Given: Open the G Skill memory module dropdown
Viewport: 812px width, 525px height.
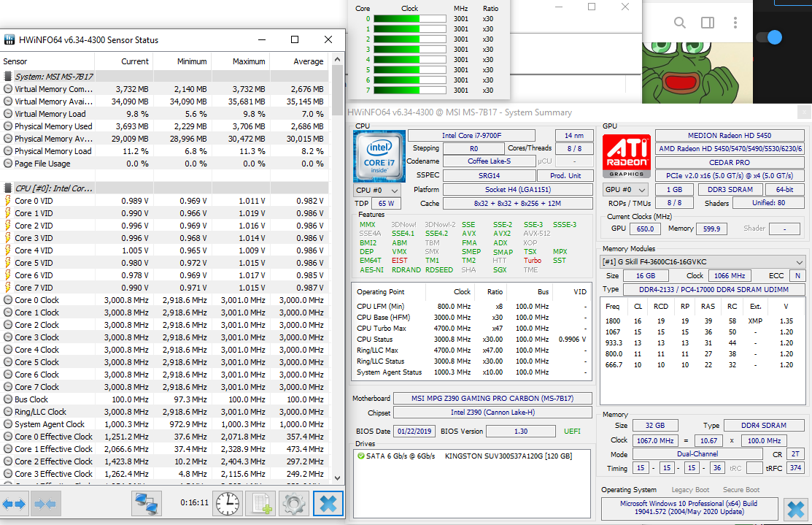Looking at the screenshot, I should point(703,261).
